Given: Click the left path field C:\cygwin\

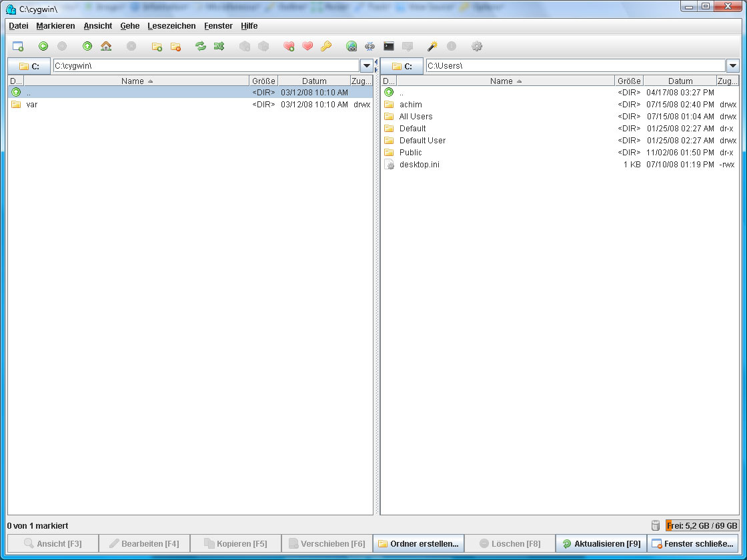Looking at the screenshot, I should (206, 66).
